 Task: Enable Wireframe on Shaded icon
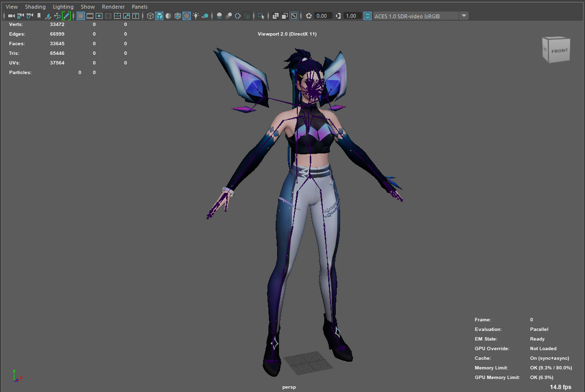(178, 16)
